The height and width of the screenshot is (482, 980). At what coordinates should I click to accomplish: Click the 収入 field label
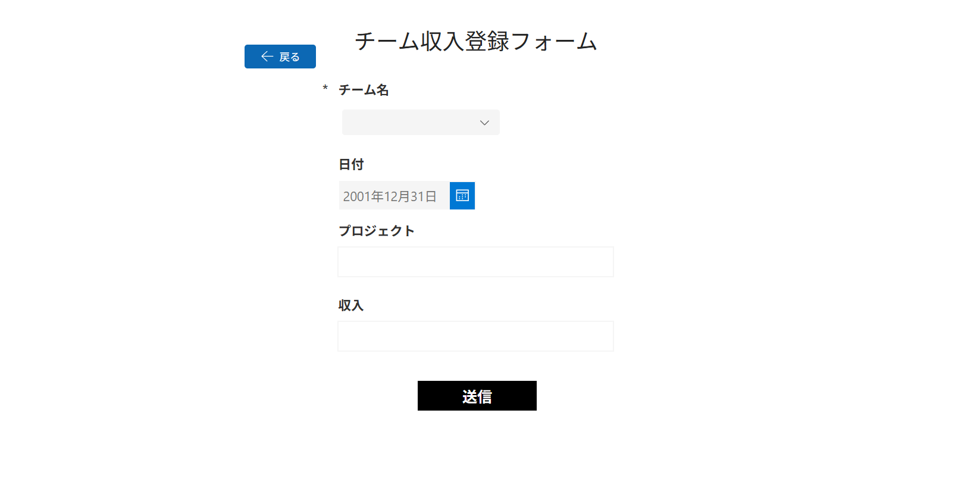pos(351,305)
